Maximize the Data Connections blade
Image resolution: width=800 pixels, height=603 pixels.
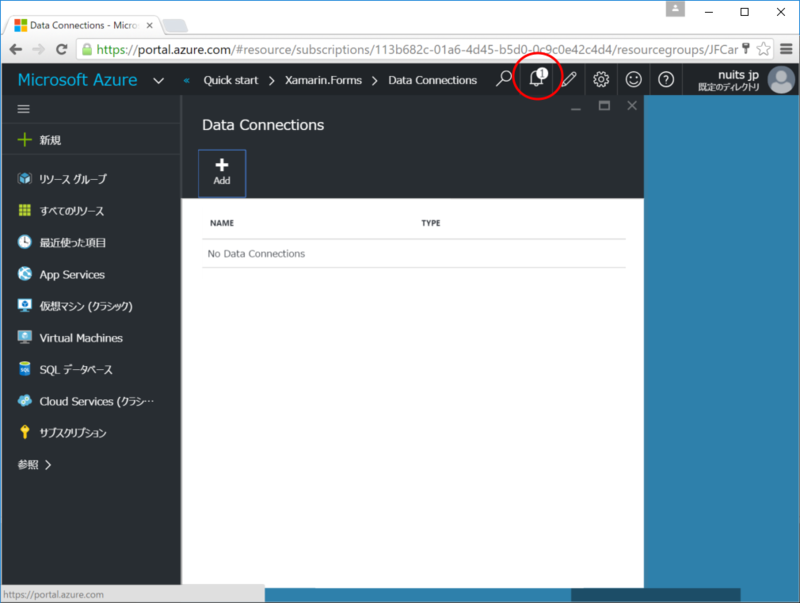click(604, 106)
